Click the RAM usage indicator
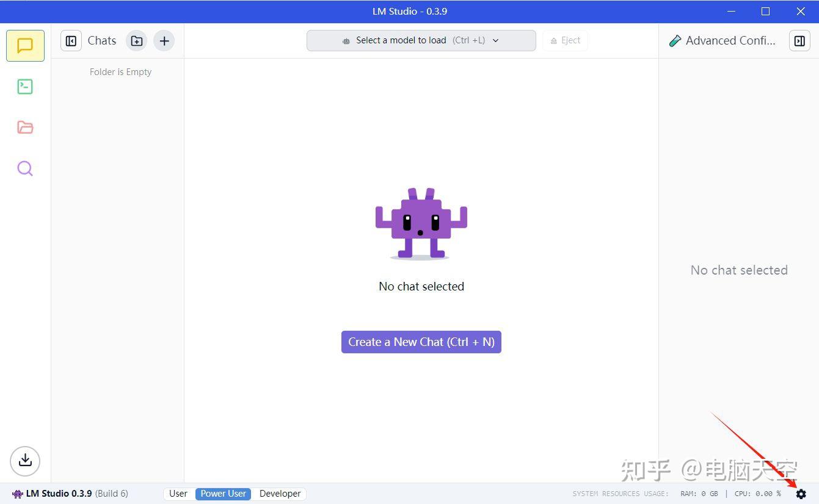The height and width of the screenshot is (504, 819). pos(699,494)
